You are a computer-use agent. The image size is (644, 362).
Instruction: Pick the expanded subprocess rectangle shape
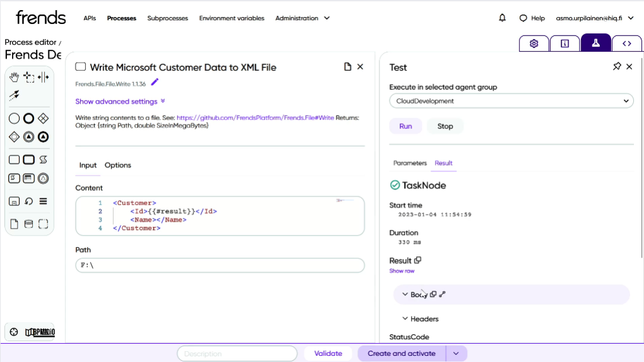pos(14,202)
